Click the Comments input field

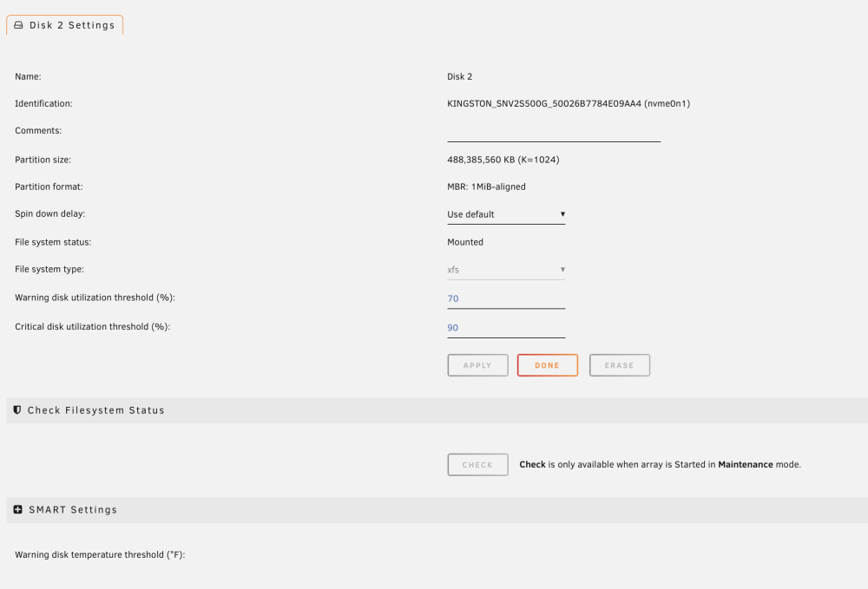(554, 132)
